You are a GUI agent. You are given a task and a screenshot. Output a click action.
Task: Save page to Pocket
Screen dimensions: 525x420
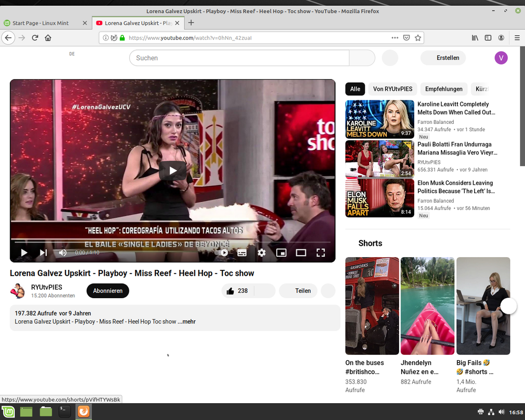(406, 38)
